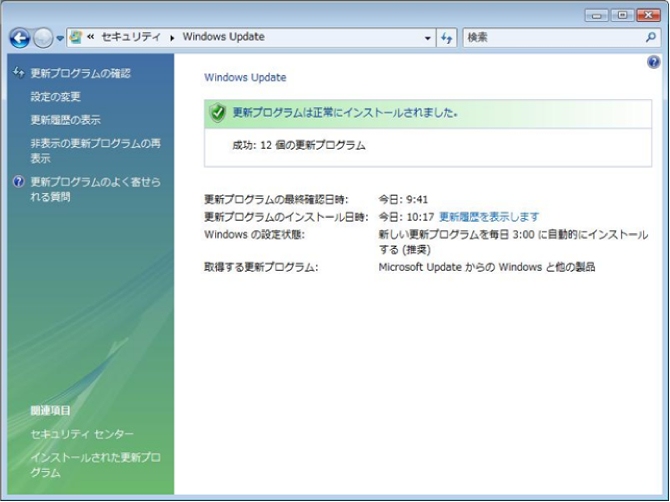Click the green shield success icon
The width and height of the screenshot is (670, 502).
[x=218, y=113]
